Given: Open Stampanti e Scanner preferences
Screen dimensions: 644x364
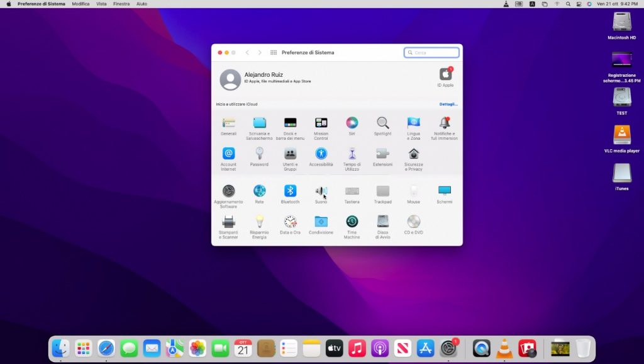Looking at the screenshot, I should click(228, 222).
